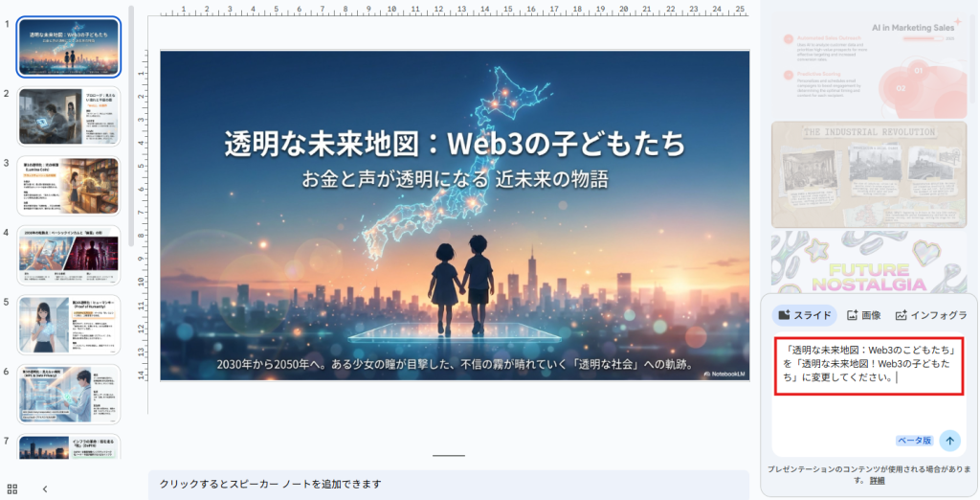The width and height of the screenshot is (980, 500).
Task: Click the subtitle お金と声が透明になる text
Action: coord(455,179)
